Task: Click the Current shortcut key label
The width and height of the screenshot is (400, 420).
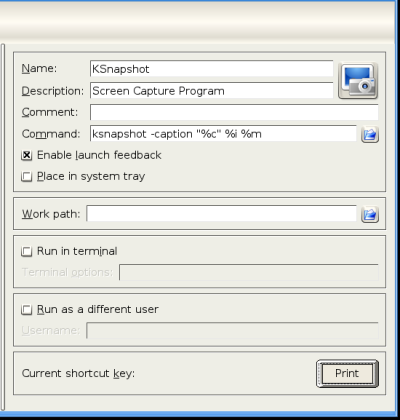Action: pos(78,373)
